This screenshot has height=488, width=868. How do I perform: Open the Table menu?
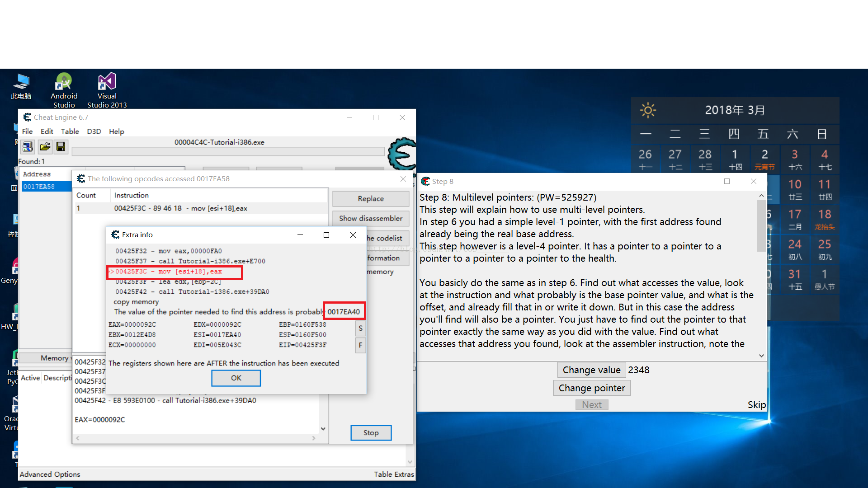pos(70,131)
